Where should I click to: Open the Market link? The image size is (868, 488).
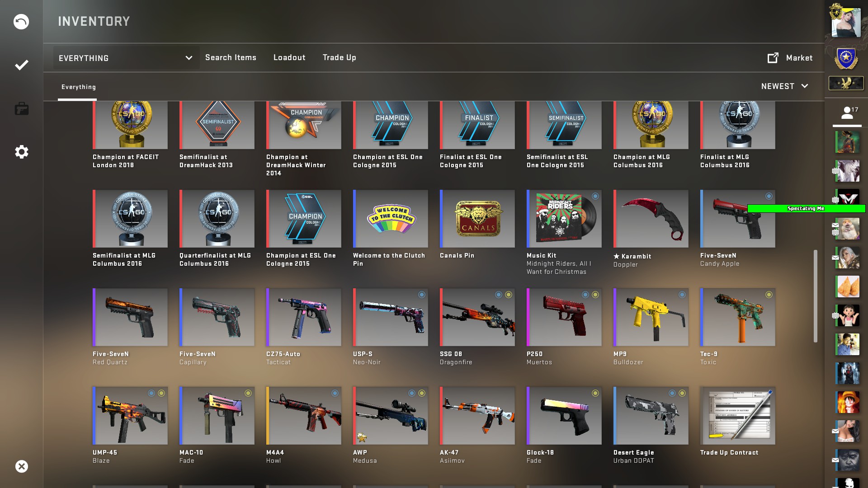point(799,58)
